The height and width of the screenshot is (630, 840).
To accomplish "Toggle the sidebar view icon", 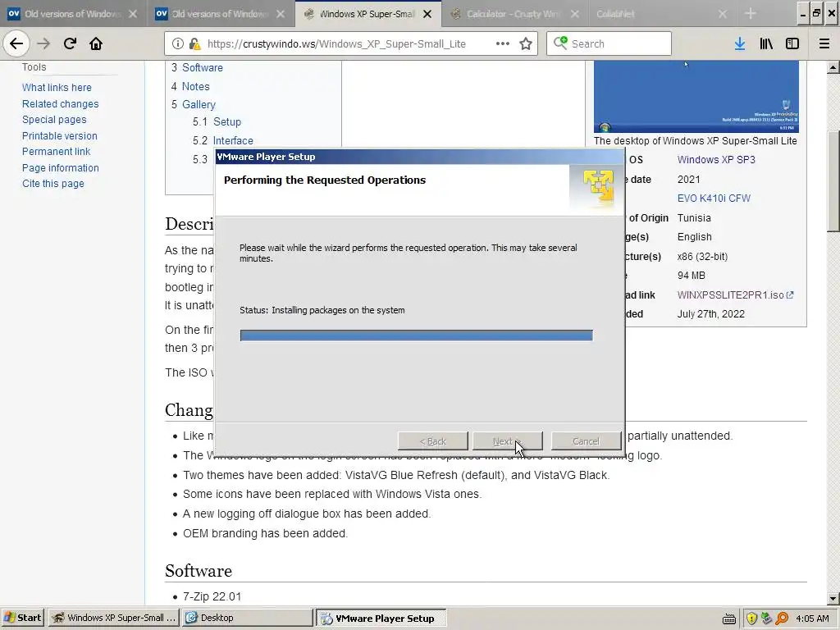I will [792, 43].
